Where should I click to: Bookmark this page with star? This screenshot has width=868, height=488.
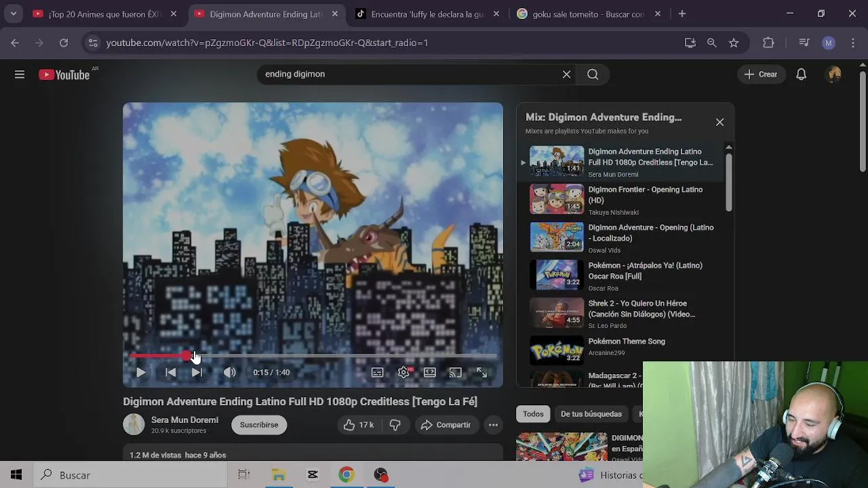pos(734,43)
